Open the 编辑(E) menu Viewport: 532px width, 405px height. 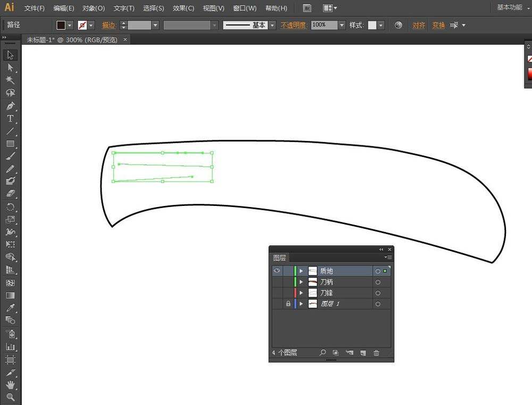64,8
